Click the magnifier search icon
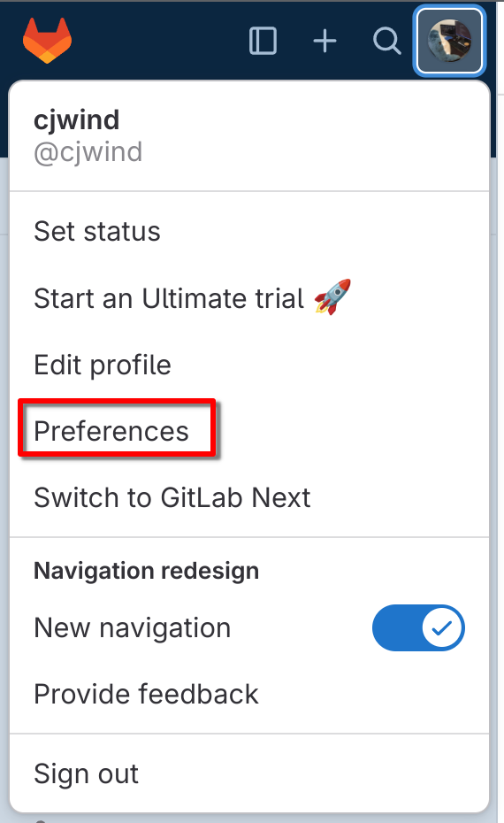 coord(387,41)
